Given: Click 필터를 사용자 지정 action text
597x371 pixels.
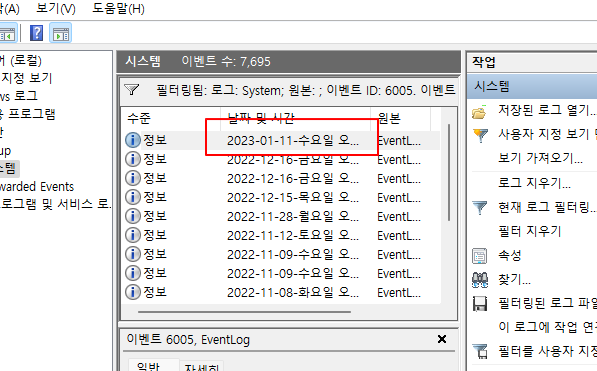Looking at the screenshot, I should 548,351.
